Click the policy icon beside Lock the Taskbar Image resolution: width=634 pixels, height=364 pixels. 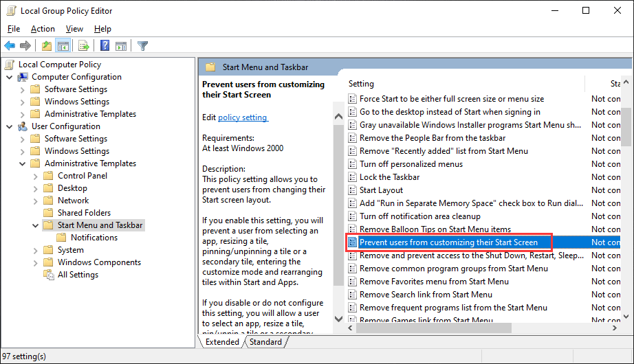click(353, 177)
